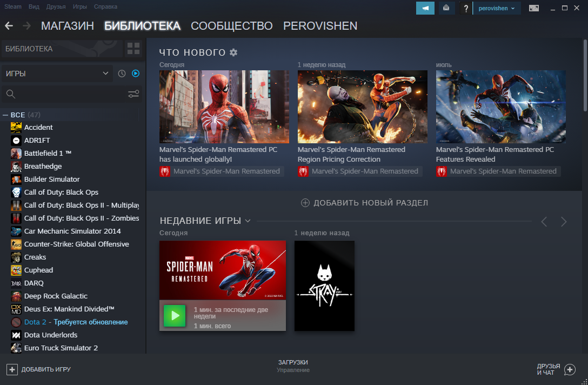Open Stray game cover thumbnail
Screen dimensions: 588x385
[324, 286]
